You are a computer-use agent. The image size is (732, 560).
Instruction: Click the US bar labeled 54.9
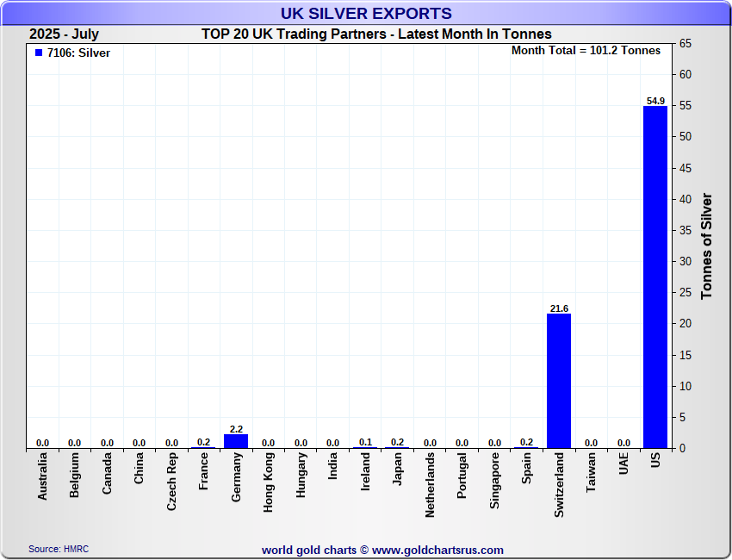click(655, 277)
